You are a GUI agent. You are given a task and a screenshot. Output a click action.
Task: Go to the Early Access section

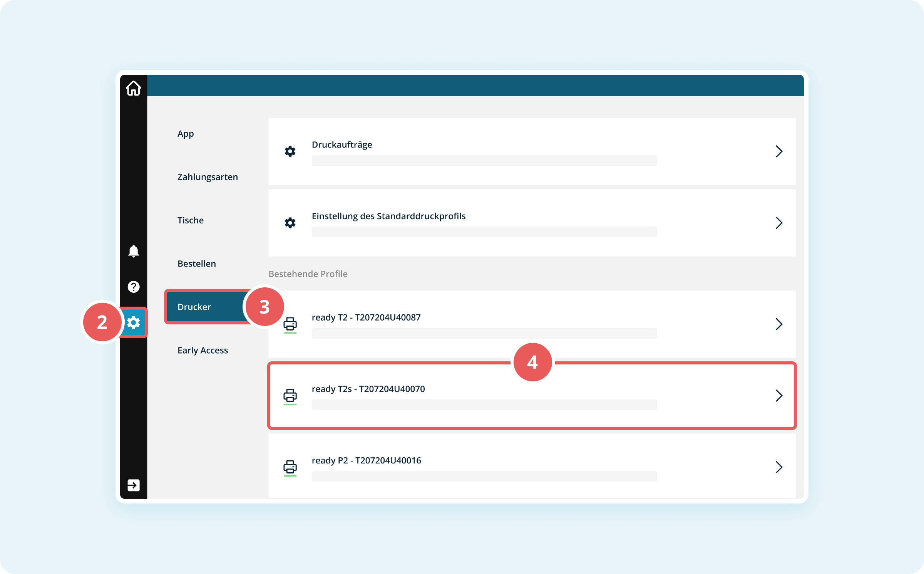[203, 351]
